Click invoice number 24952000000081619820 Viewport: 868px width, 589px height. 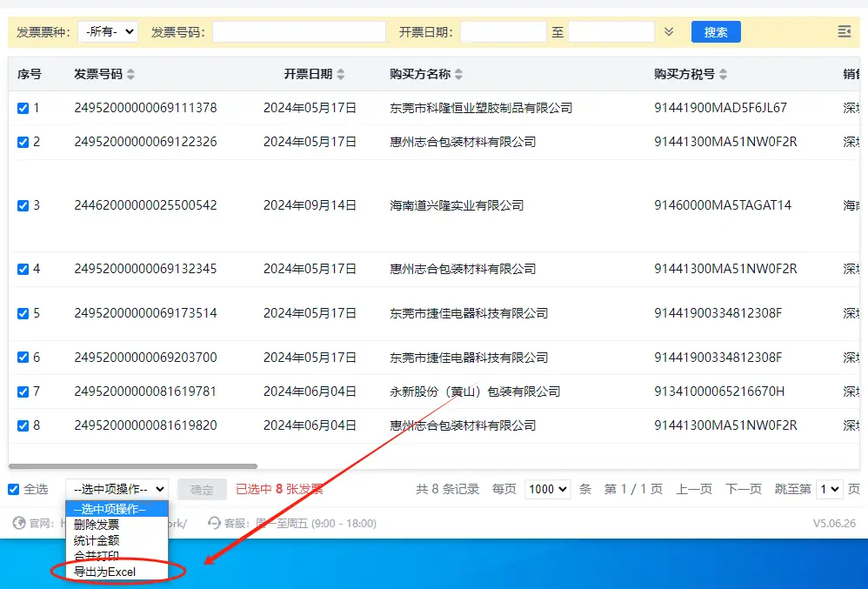tap(145, 426)
